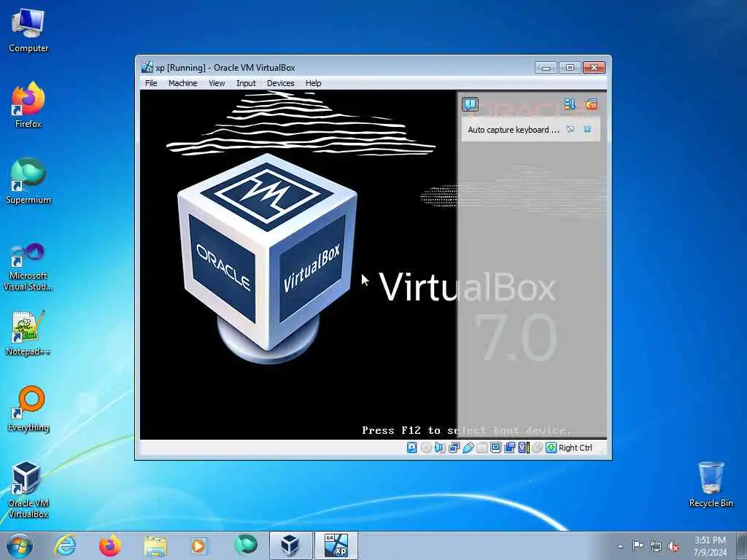Screen dimensions: 747x560
Task: Select the Supermium desktop shortcut
Action: click(x=28, y=181)
